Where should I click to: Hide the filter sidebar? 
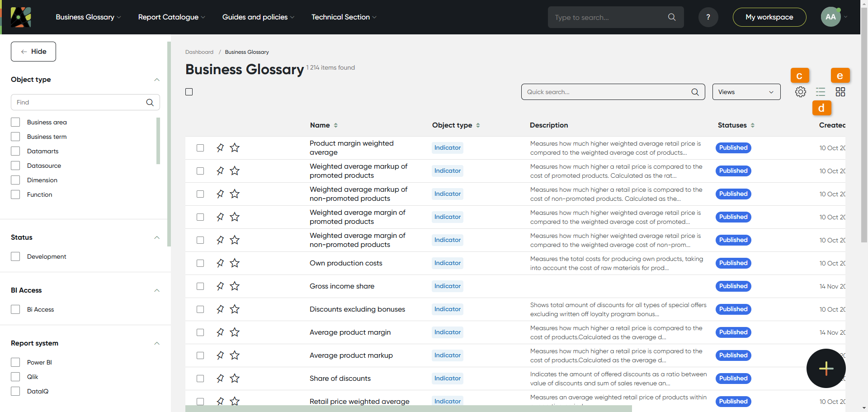point(33,52)
